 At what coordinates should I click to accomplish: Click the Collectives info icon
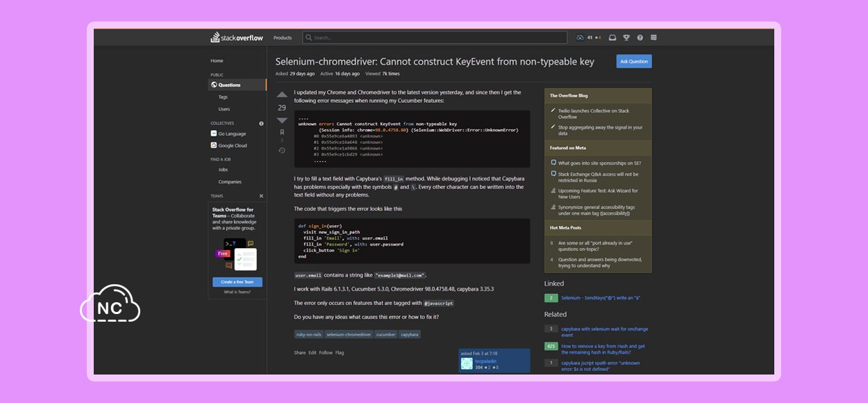261,123
